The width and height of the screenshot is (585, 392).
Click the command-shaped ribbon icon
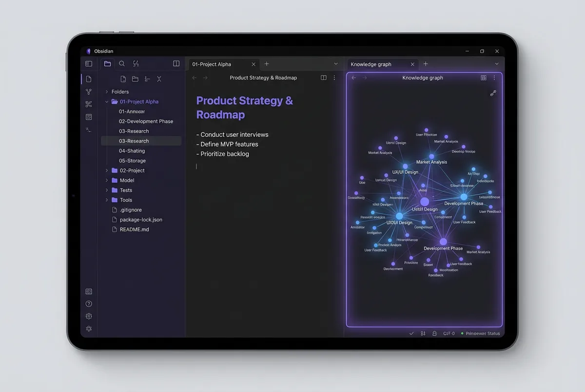tap(89, 104)
